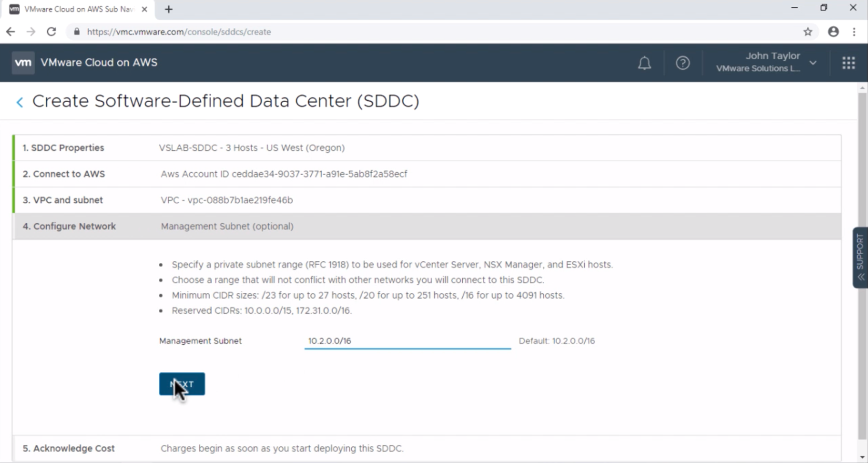
Task: Restore down the browser window
Action: [x=823, y=8]
